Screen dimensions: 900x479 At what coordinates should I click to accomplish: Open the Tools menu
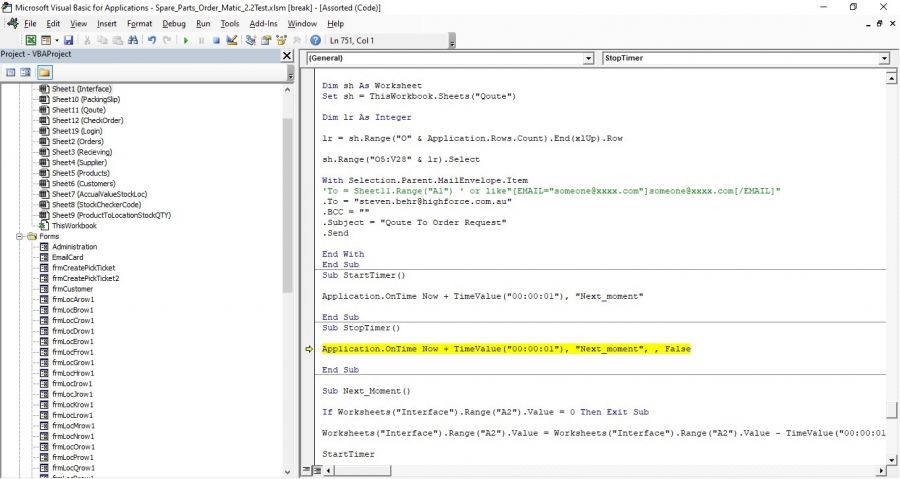[x=230, y=24]
